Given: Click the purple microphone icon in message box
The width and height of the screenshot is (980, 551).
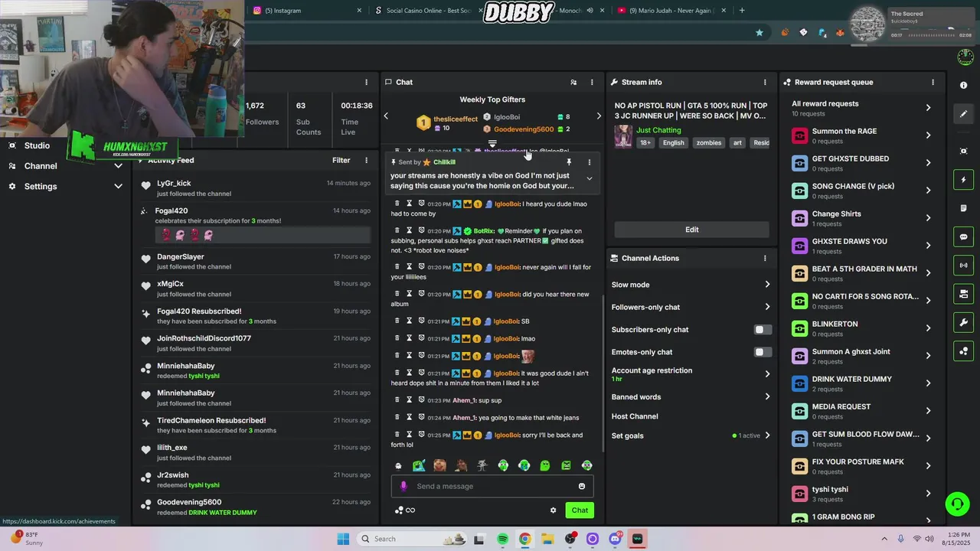Looking at the screenshot, I should coord(404,486).
